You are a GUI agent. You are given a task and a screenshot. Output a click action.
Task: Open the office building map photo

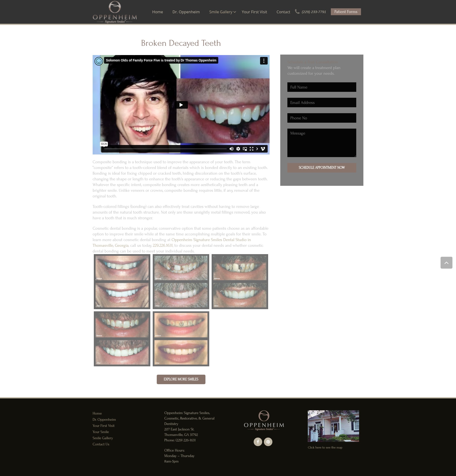[x=333, y=426]
